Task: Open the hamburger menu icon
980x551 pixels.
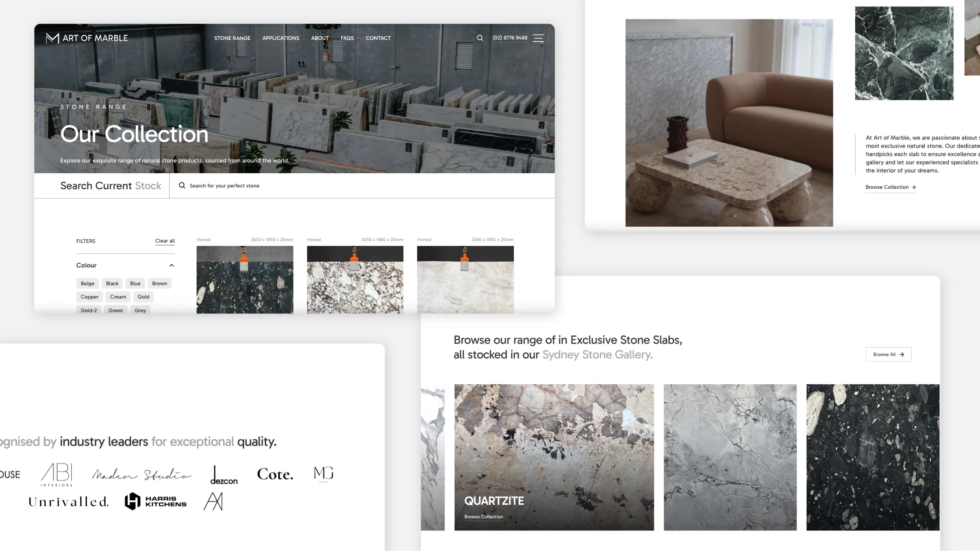Action: [538, 38]
